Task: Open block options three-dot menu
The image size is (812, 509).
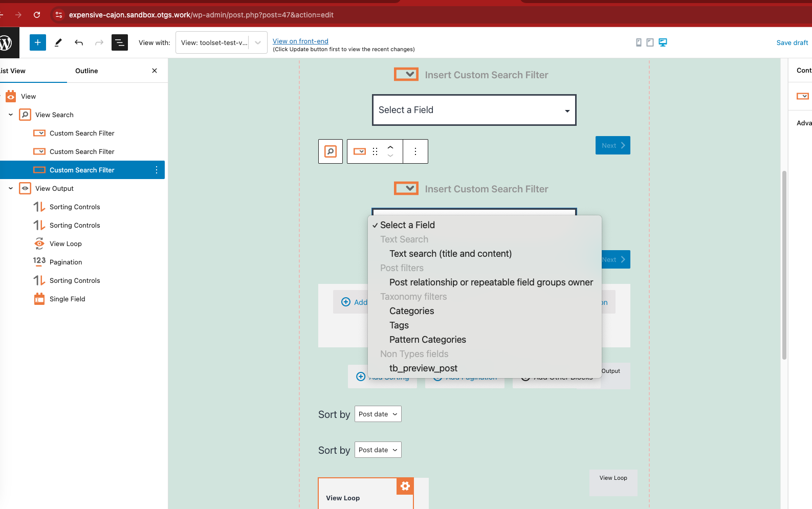Action: point(415,151)
